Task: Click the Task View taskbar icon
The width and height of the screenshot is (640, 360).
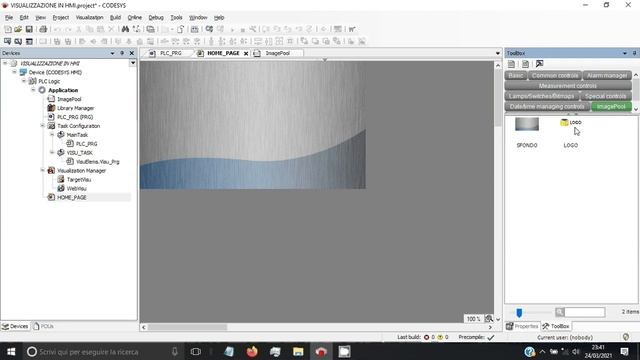Action: tap(196, 351)
